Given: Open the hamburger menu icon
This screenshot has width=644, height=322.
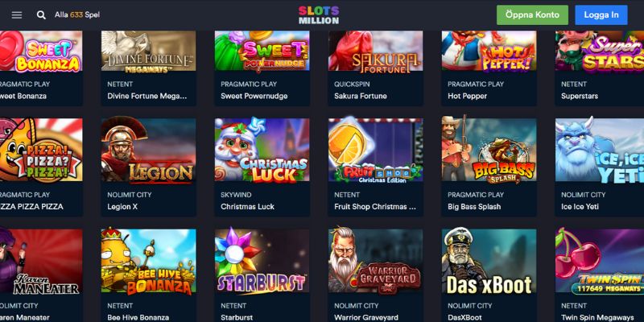Looking at the screenshot, I should pos(17,15).
